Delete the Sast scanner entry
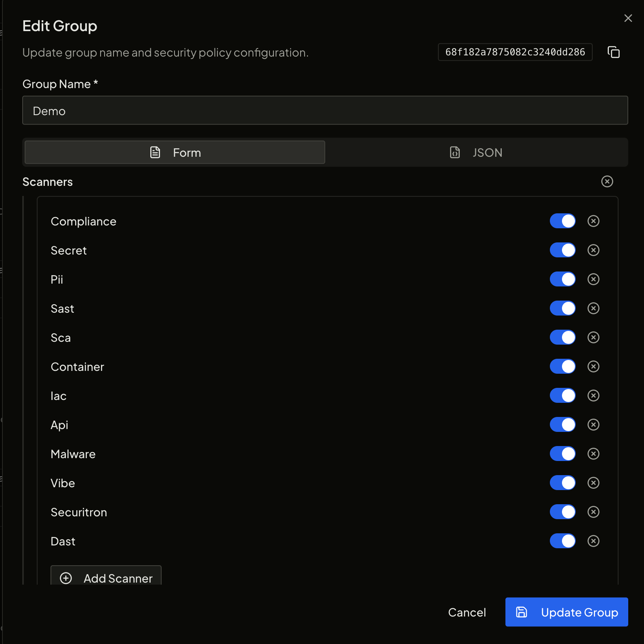 (593, 308)
